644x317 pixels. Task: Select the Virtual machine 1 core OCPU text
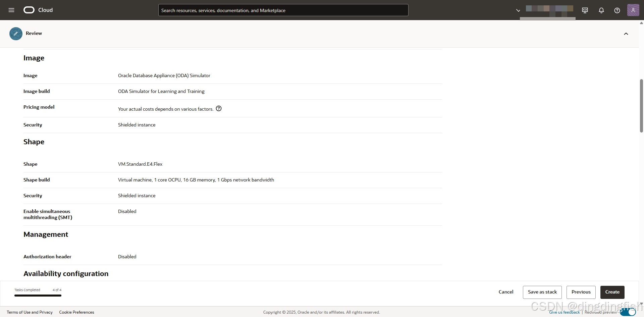[x=196, y=180]
